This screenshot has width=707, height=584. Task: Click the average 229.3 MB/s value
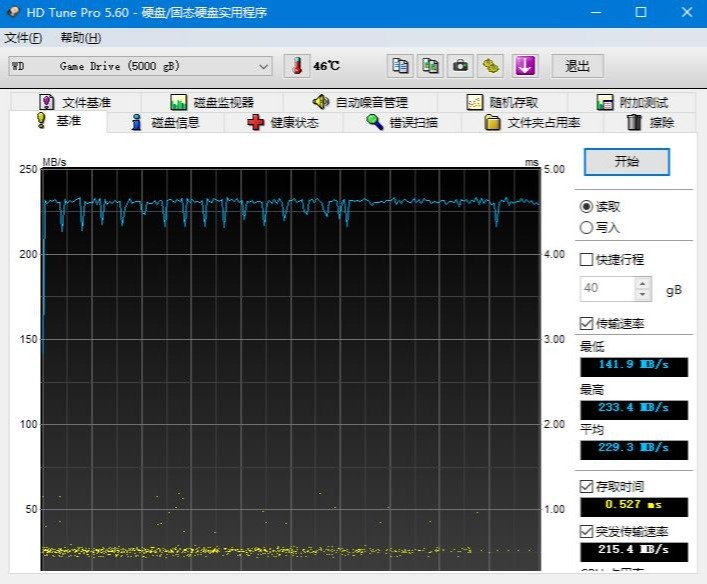pyautogui.click(x=634, y=450)
